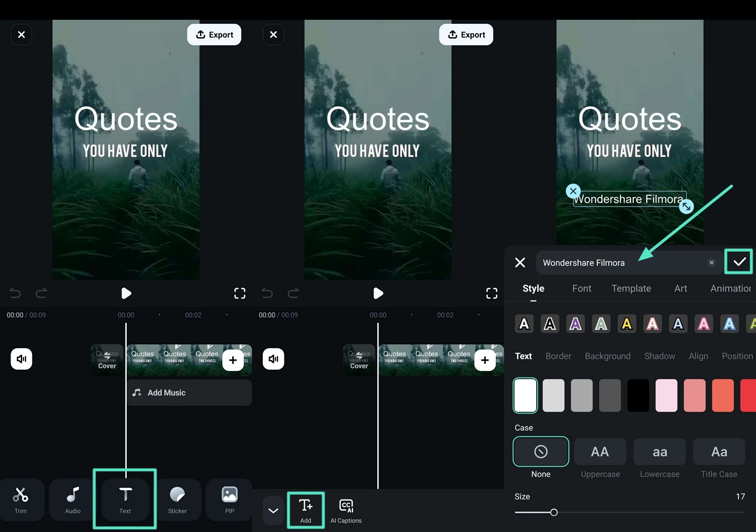756x532 pixels.
Task: Open AI Captions
Action: 346,510
